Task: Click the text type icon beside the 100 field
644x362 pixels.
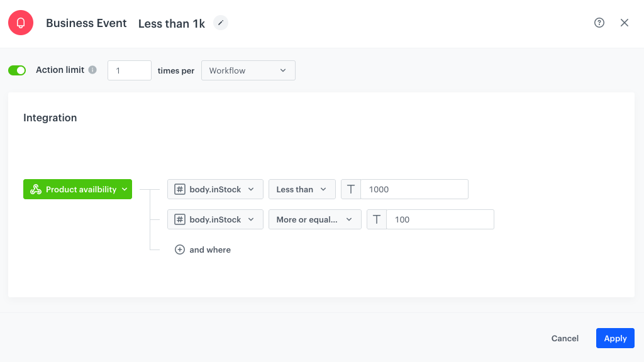Action: [376, 219]
